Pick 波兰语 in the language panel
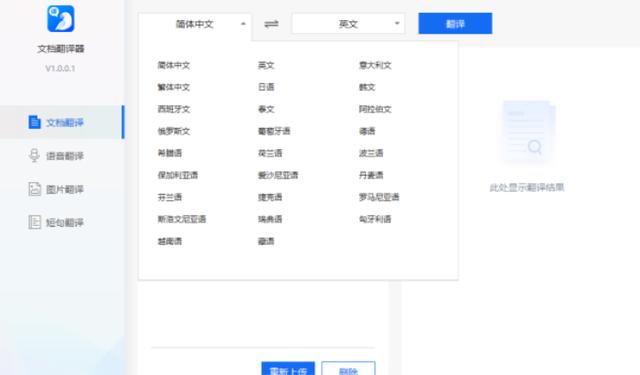The width and height of the screenshot is (640, 375). tap(371, 153)
